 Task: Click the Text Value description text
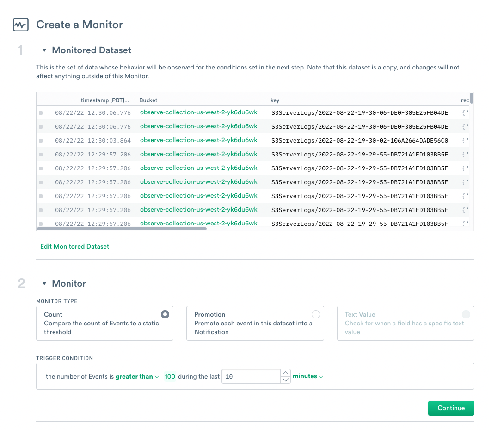pyautogui.click(x=405, y=328)
